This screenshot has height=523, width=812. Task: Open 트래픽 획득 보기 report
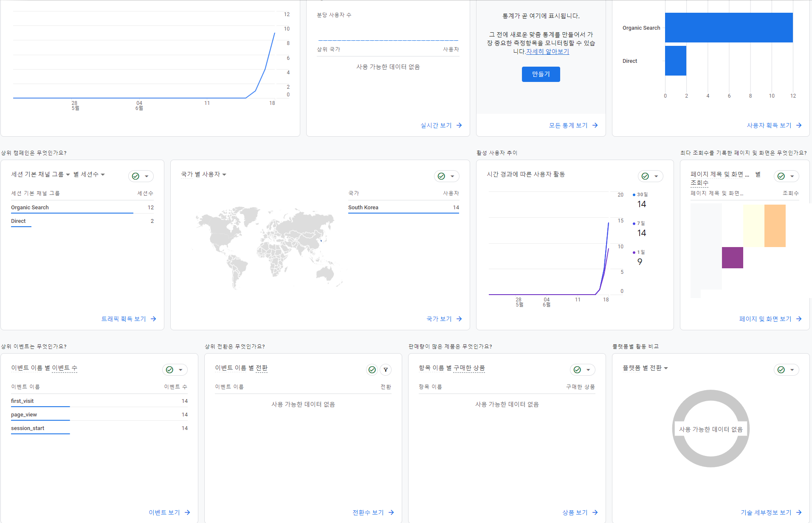coord(124,319)
